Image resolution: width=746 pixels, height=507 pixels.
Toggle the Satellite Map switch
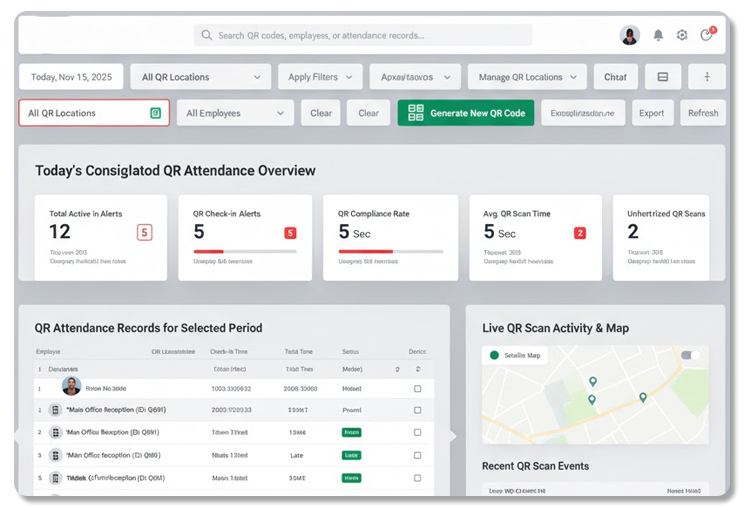[x=690, y=355]
